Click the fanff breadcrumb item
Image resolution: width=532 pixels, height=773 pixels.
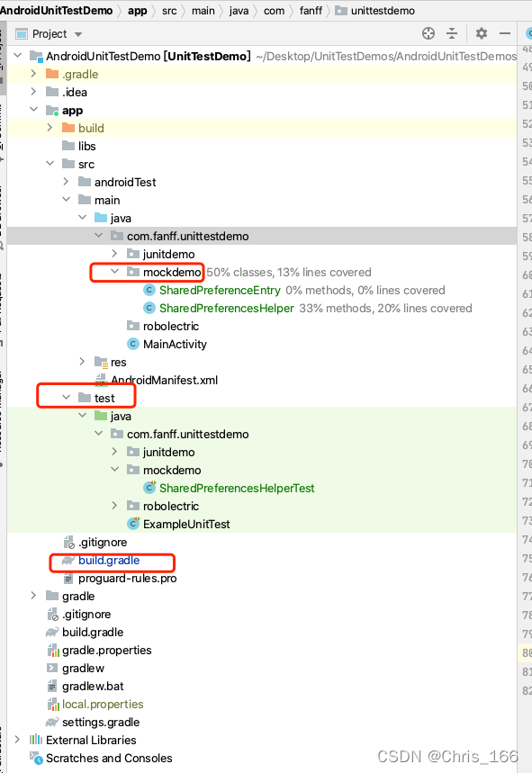tap(311, 11)
